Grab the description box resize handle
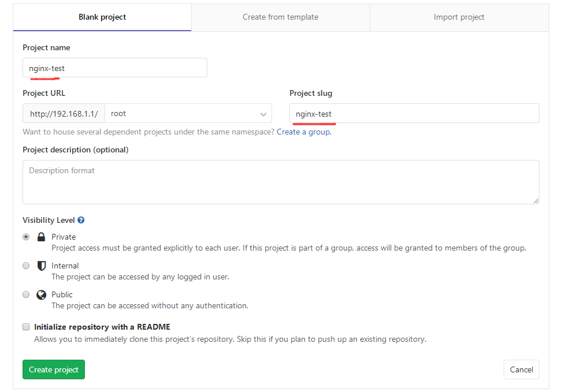 [x=536, y=201]
